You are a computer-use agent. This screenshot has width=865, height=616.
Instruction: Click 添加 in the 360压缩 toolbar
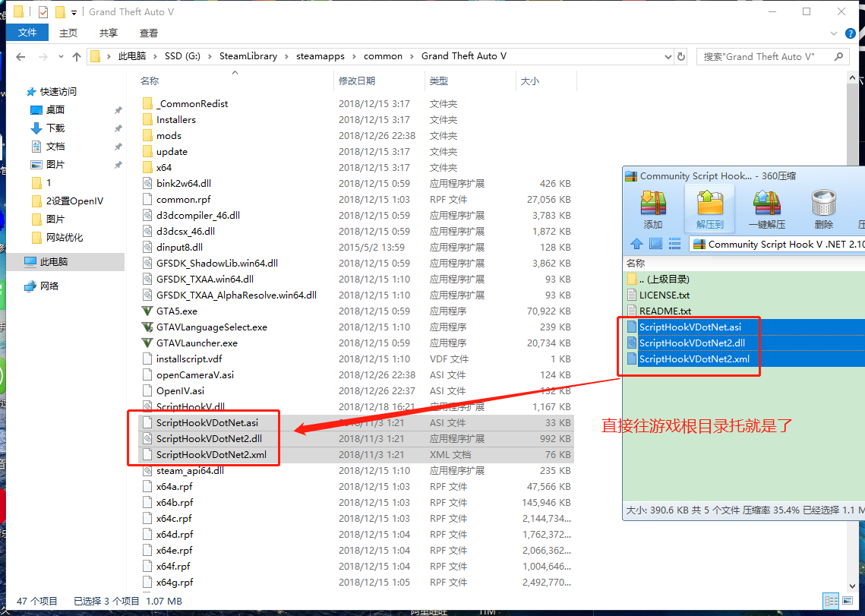coord(653,210)
